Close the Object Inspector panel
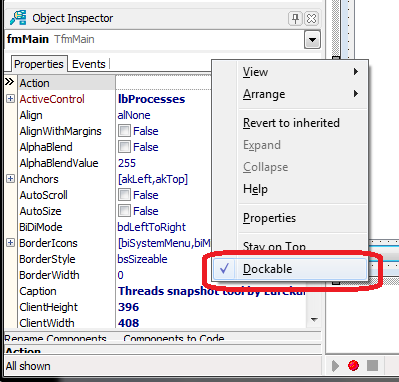Image resolution: width=399 pixels, height=382 pixels. (311, 18)
